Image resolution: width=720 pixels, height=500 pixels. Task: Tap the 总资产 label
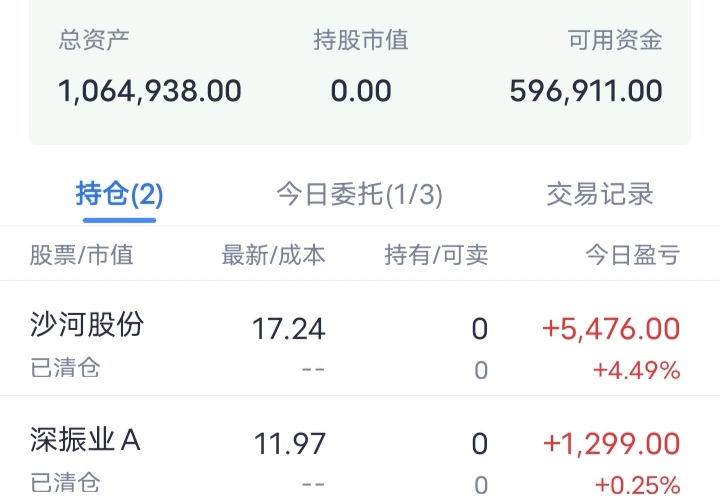coord(95,41)
